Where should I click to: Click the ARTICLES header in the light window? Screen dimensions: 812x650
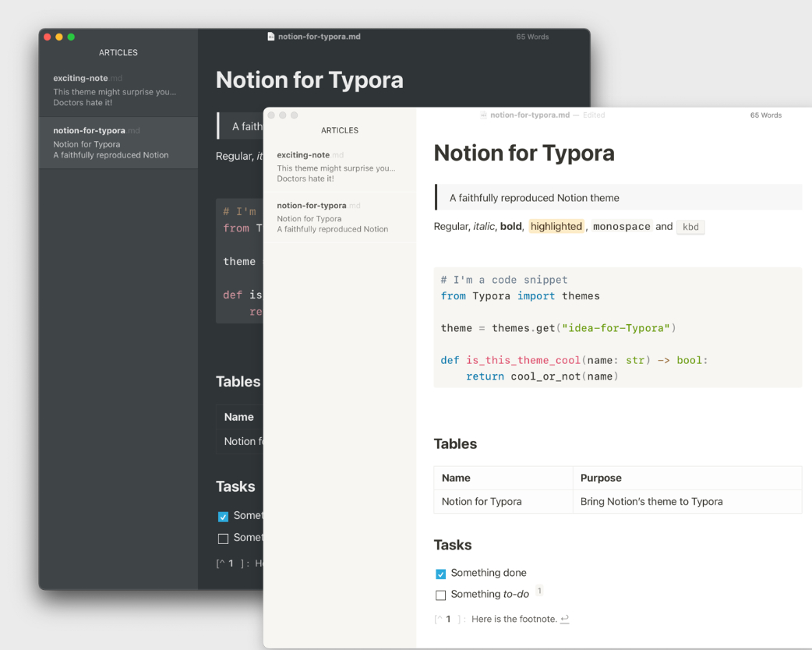click(x=340, y=130)
